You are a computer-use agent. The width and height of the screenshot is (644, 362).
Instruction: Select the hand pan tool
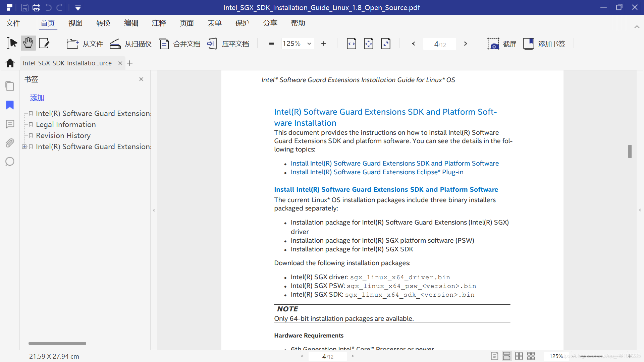tap(28, 44)
